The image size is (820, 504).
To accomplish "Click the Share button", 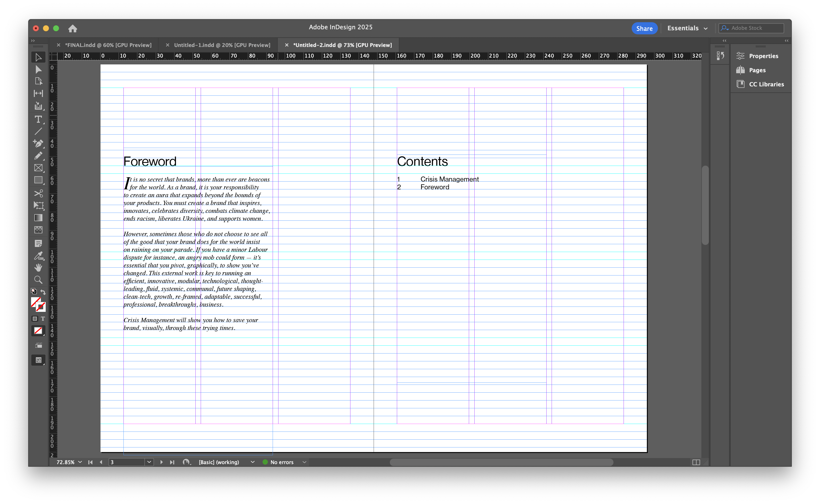I will coord(644,28).
